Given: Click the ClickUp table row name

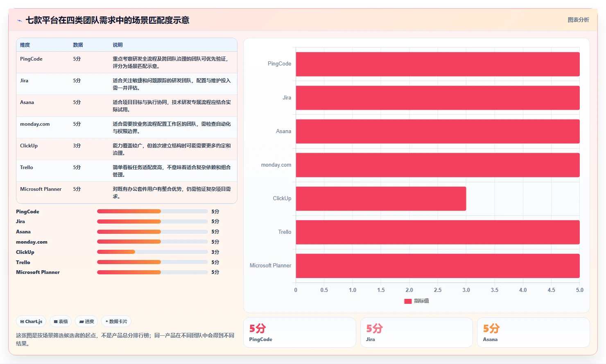Looking at the screenshot, I should pos(29,146).
